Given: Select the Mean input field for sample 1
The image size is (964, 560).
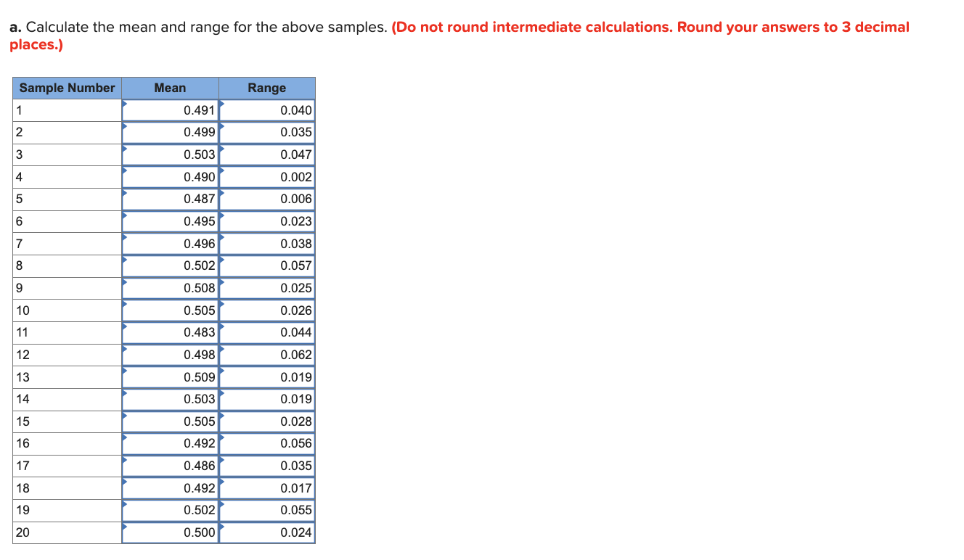Looking at the screenshot, I should [171, 110].
